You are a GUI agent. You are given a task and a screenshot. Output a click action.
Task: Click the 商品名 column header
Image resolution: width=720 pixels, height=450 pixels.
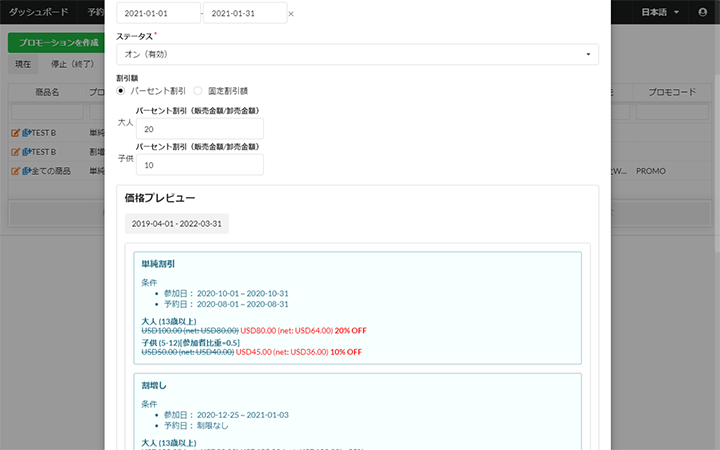[47, 92]
